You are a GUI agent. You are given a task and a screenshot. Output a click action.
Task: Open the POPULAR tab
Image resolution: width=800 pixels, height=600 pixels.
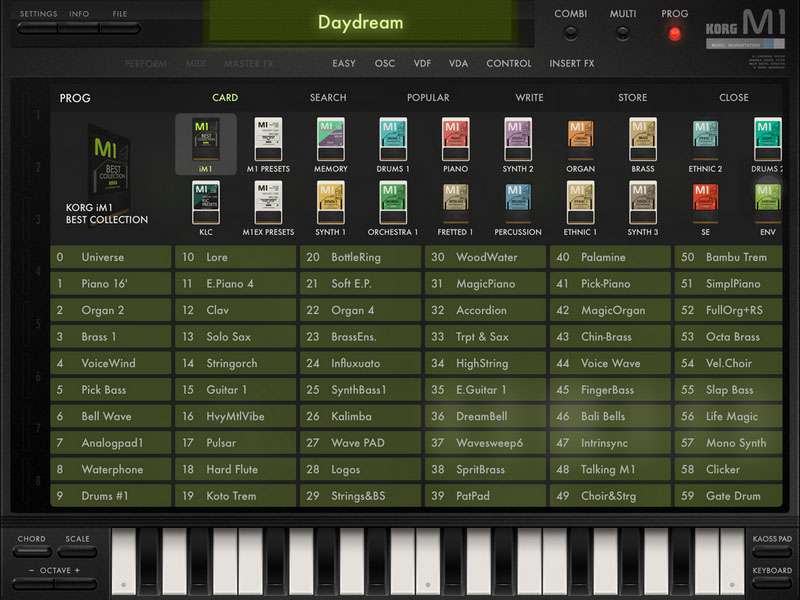428,98
